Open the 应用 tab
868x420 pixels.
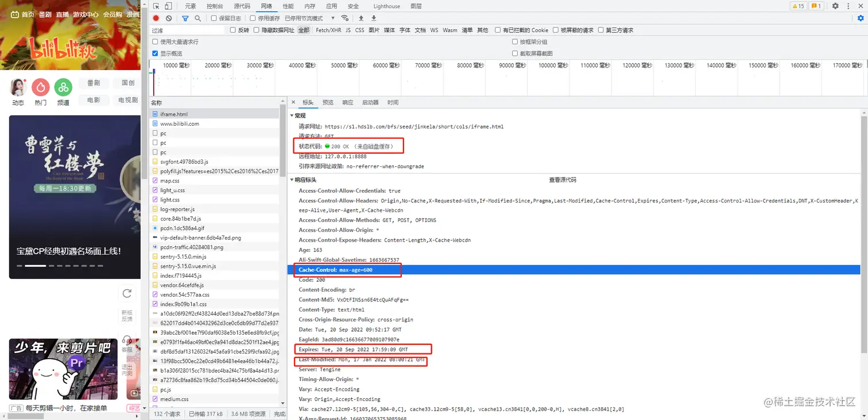tap(332, 6)
